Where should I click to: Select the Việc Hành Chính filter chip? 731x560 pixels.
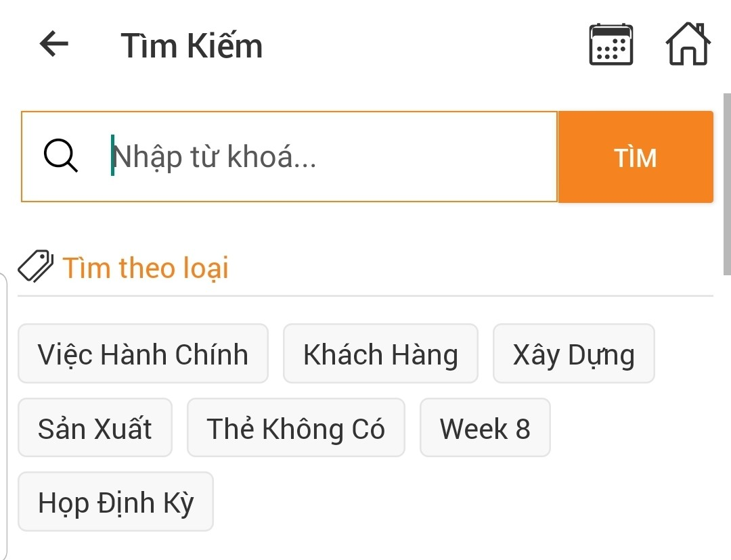point(143,353)
